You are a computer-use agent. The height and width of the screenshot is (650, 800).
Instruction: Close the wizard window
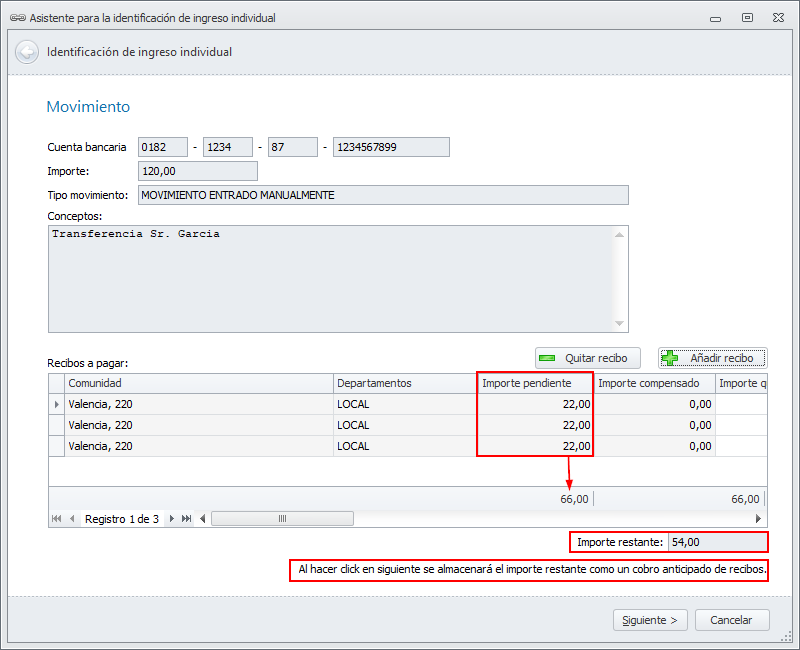[x=779, y=18]
